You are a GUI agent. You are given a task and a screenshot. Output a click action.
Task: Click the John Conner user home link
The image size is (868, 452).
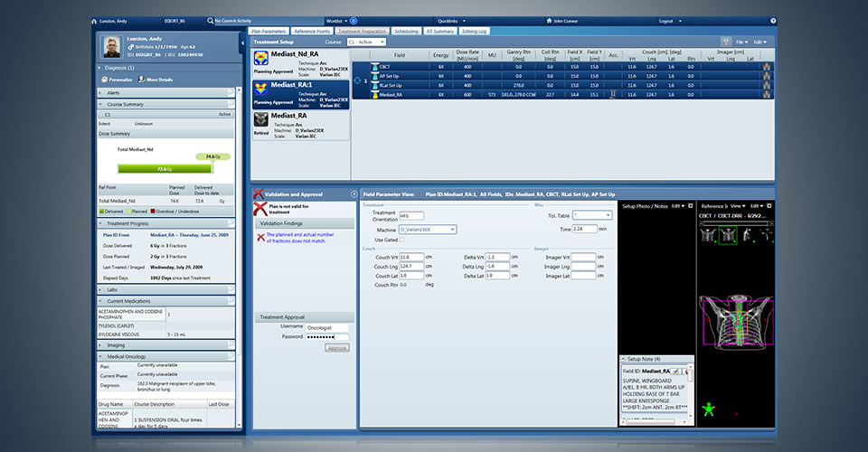point(561,21)
